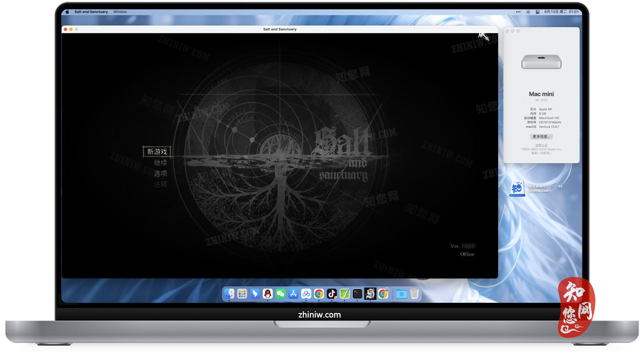Click the Mac mini heading in the About window
The width and height of the screenshot is (644, 359).
(541, 94)
